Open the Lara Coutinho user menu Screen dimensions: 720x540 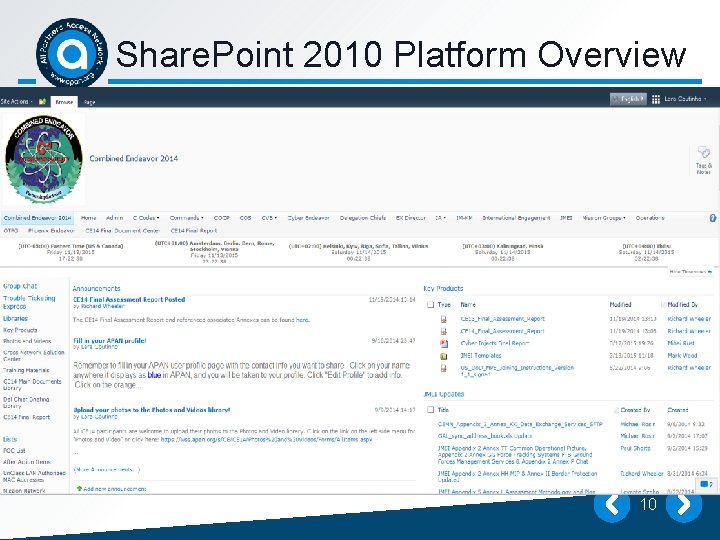point(685,99)
